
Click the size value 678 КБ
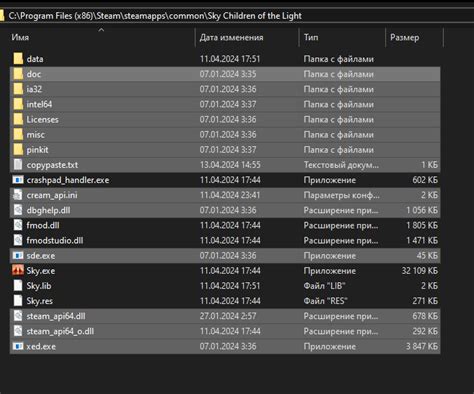click(425, 316)
